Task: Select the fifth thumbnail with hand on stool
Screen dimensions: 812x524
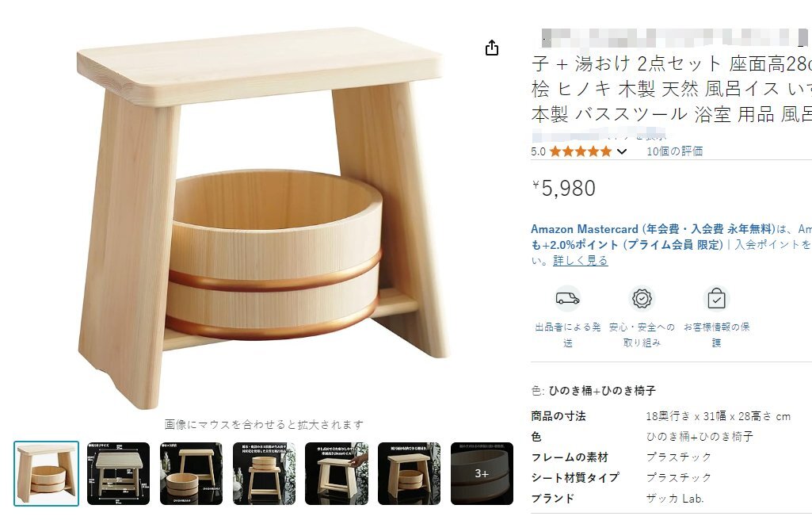Action: (337, 473)
